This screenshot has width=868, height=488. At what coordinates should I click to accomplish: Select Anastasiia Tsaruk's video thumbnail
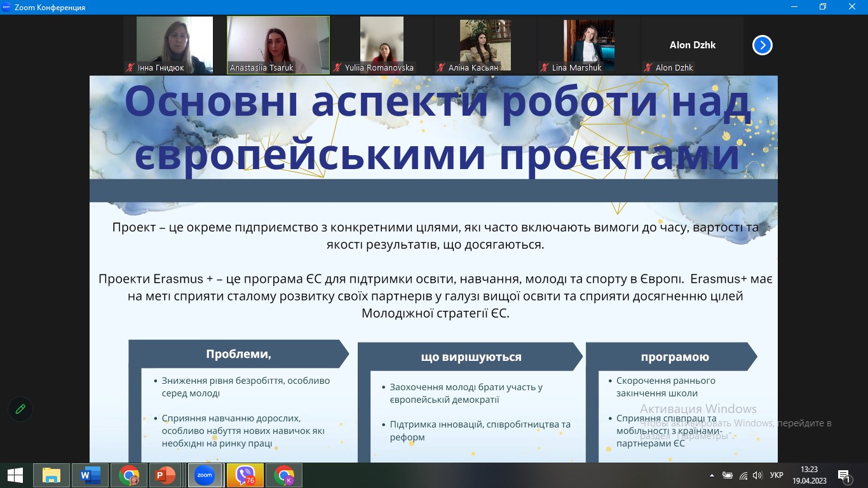click(278, 44)
